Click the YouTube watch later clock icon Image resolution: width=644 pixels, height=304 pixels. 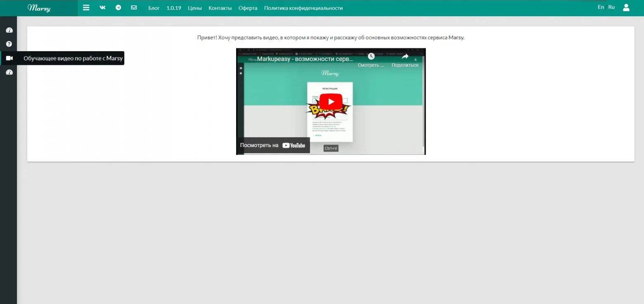pos(371,56)
